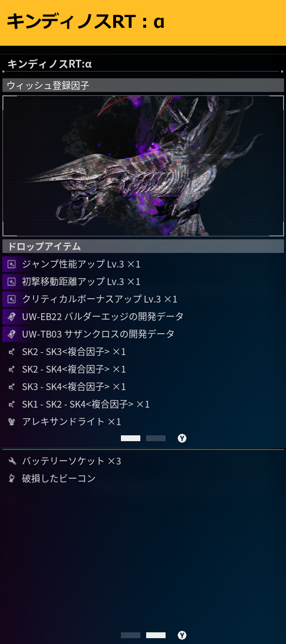The image size is (286, 644).
Task: Select SK2 - SK4 複合因子 drop entry
Action: [x=143, y=369]
